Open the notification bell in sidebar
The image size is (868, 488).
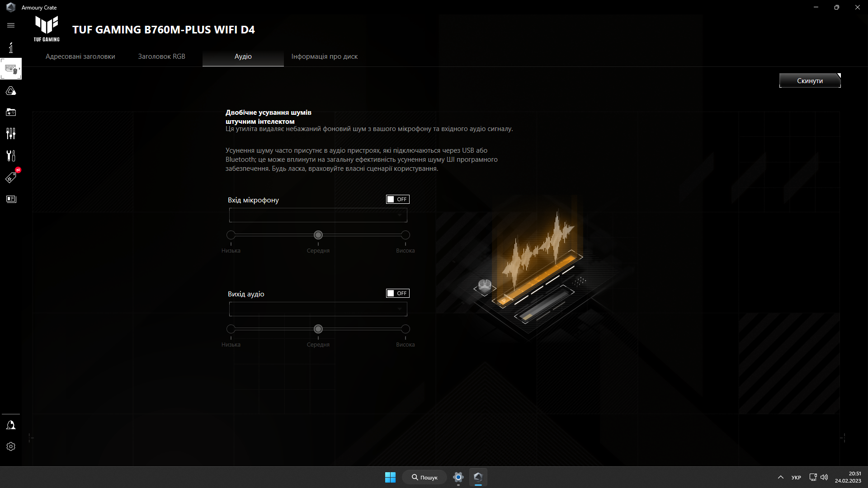11,425
